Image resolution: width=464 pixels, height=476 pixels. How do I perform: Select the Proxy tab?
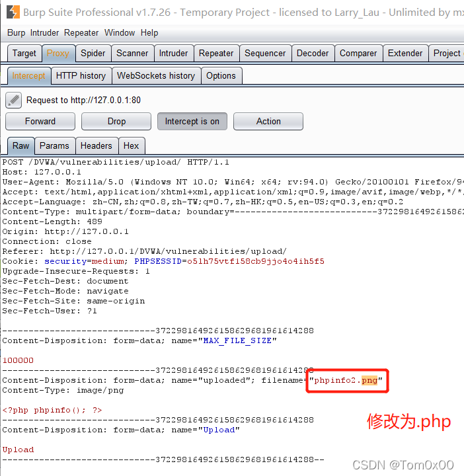[x=58, y=54]
